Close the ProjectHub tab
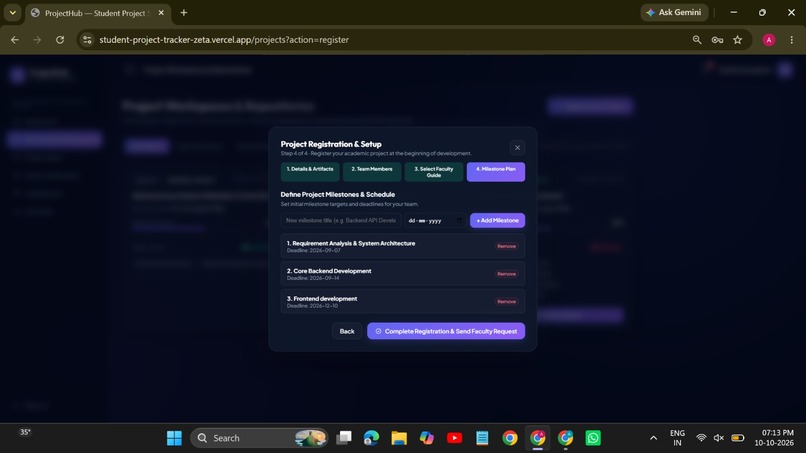The height and width of the screenshot is (453, 806). tap(161, 13)
